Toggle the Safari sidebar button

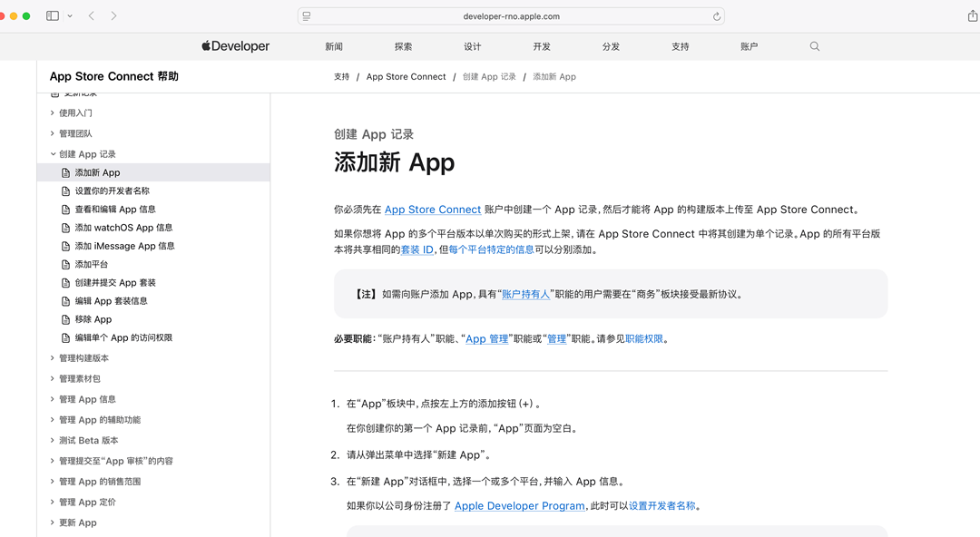pyautogui.click(x=53, y=15)
